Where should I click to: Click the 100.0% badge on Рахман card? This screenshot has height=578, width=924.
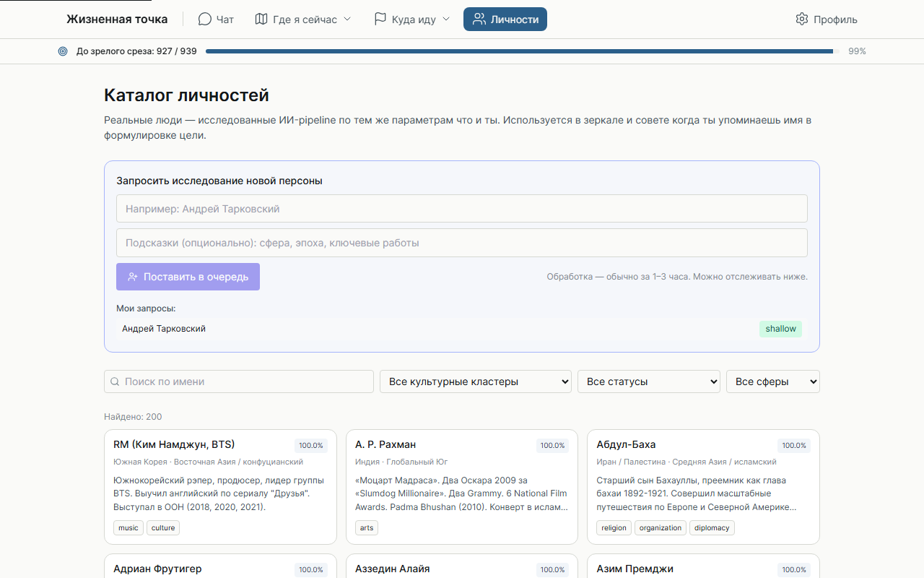[553, 445]
